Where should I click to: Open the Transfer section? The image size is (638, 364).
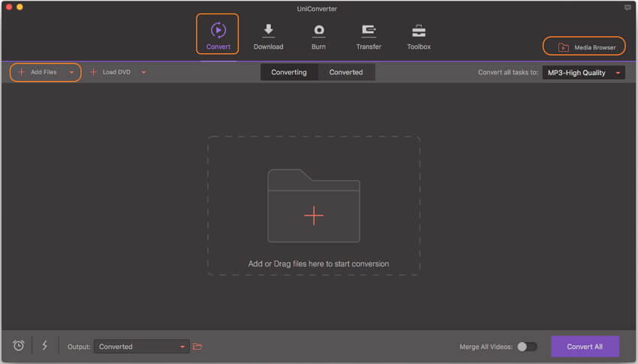pyautogui.click(x=369, y=37)
